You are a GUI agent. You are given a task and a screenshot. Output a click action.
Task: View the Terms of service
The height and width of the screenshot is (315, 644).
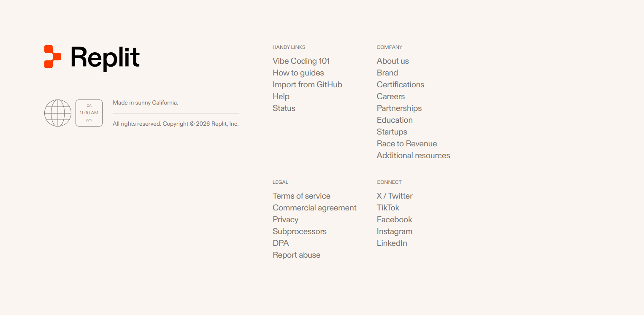[x=301, y=196]
